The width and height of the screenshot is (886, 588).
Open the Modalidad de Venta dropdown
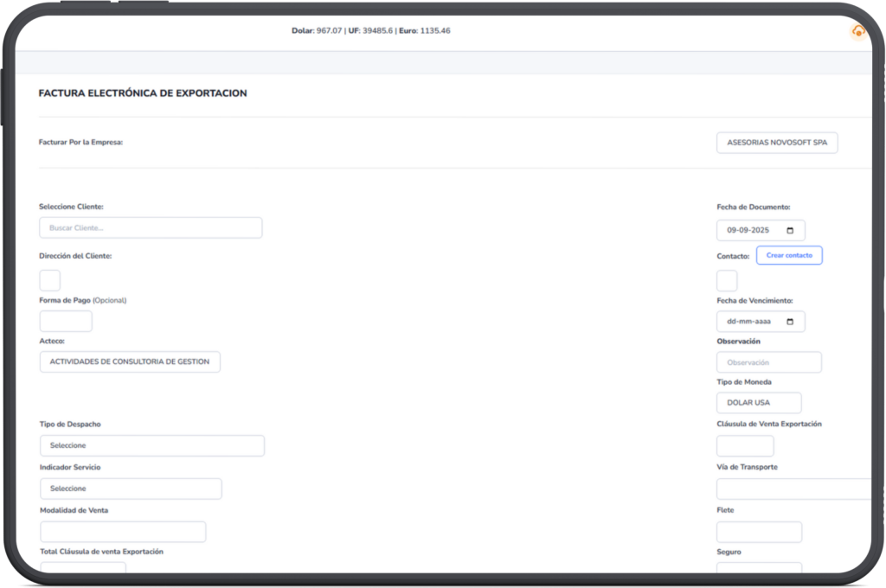pyautogui.click(x=123, y=532)
